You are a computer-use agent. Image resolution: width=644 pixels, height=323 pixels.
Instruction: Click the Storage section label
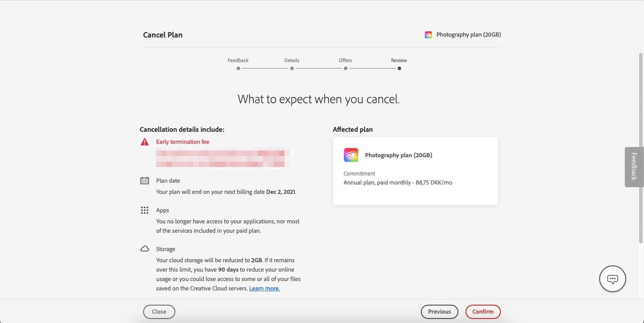[x=165, y=249]
